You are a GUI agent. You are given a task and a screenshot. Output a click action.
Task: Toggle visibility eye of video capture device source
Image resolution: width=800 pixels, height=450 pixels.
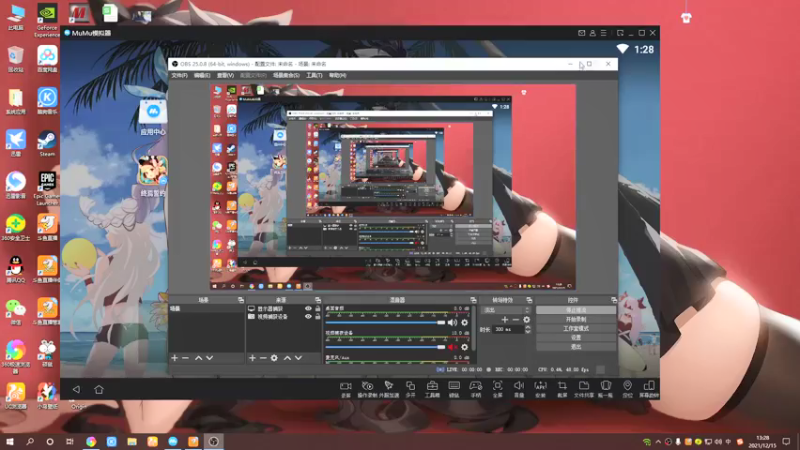coord(308,316)
